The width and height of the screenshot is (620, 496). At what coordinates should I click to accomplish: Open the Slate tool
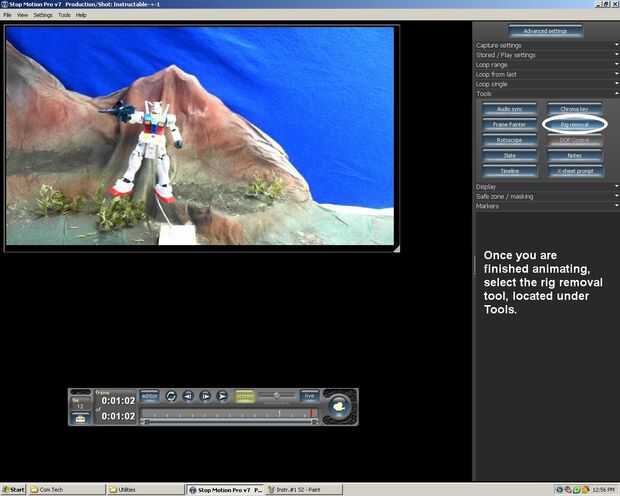509,155
